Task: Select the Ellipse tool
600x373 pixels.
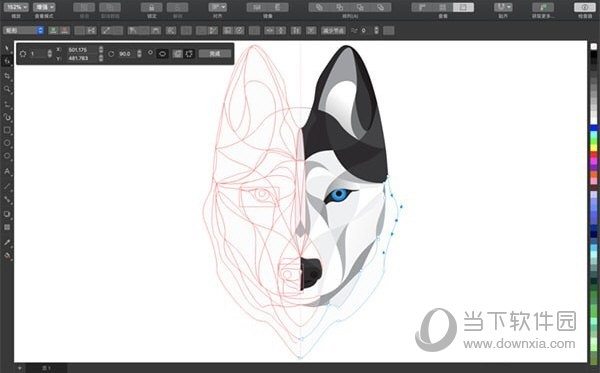Action: [7, 143]
